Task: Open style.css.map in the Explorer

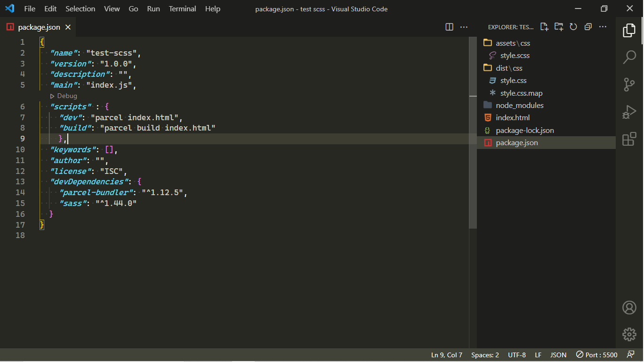Action: pyautogui.click(x=546, y=93)
